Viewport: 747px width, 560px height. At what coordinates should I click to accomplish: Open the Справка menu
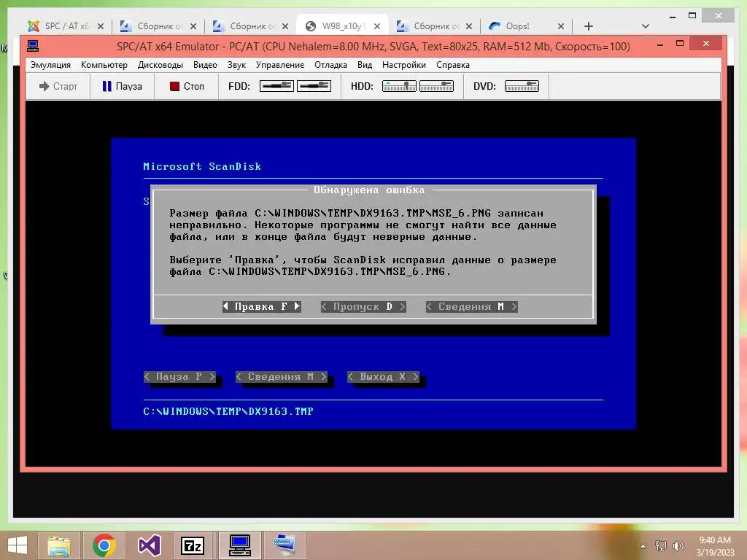pyautogui.click(x=452, y=65)
